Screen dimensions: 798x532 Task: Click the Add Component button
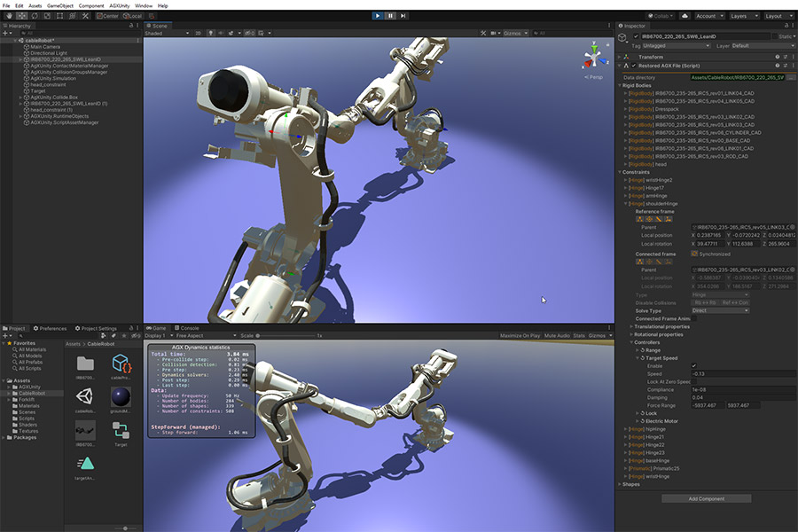click(707, 498)
